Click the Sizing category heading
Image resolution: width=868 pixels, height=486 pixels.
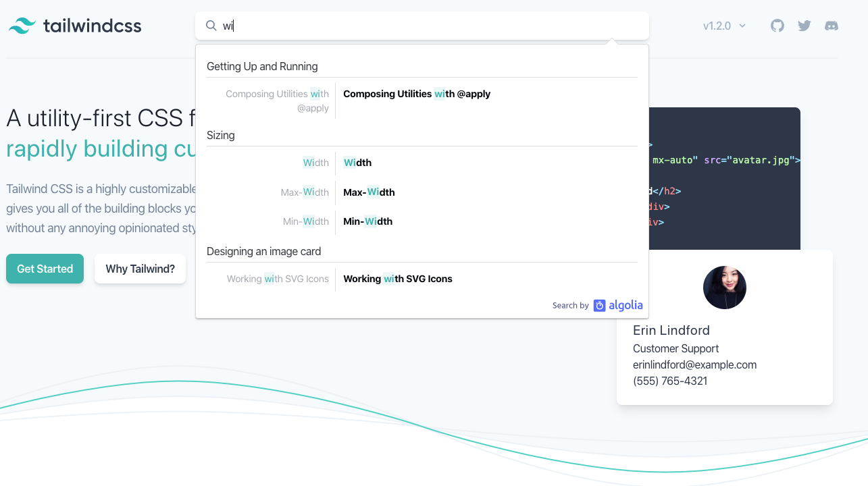pyautogui.click(x=221, y=135)
